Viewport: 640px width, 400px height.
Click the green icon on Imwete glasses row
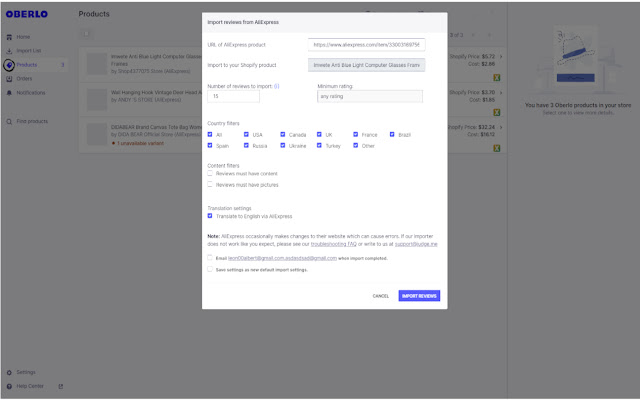(497, 78)
